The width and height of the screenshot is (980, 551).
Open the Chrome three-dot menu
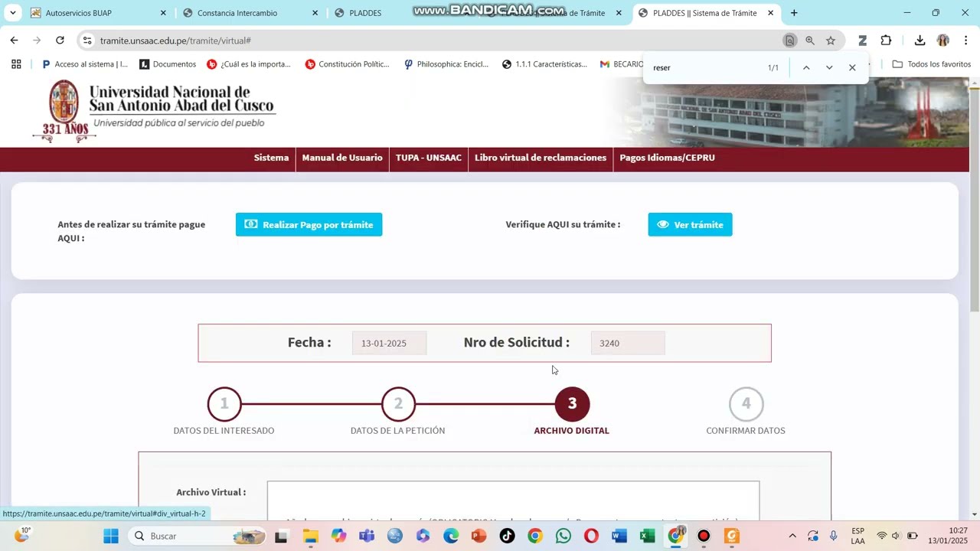click(x=965, y=41)
